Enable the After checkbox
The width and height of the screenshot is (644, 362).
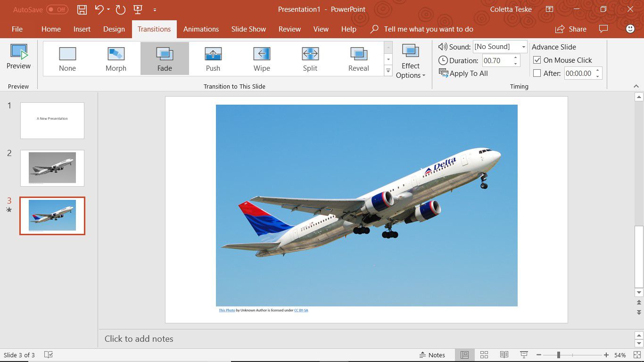pos(537,74)
